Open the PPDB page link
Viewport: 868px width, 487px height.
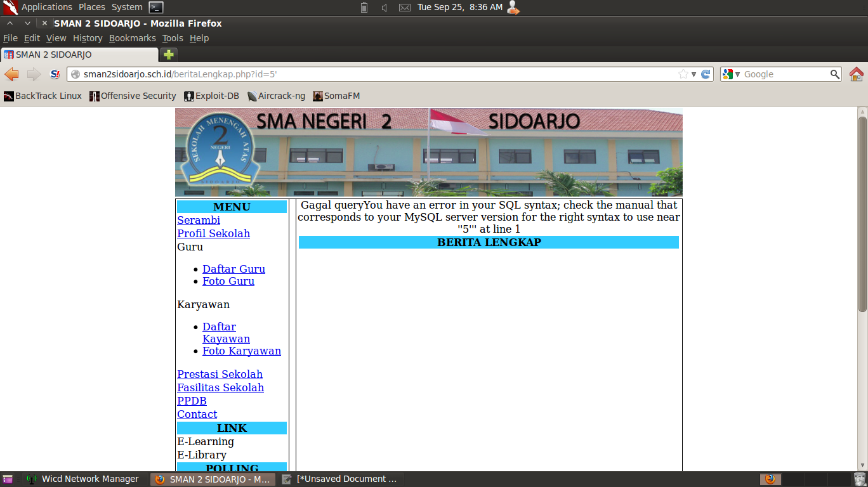pos(192,401)
